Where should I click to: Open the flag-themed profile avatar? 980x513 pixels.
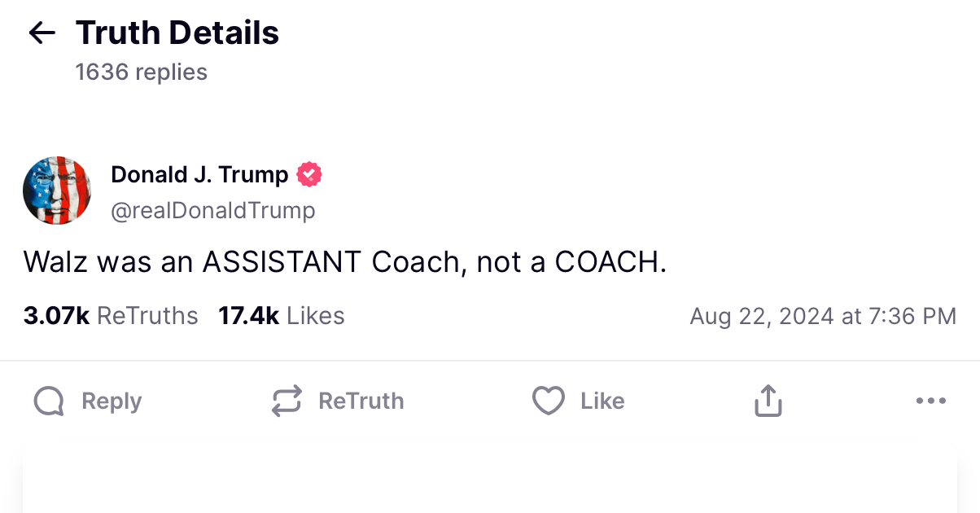pos(57,191)
